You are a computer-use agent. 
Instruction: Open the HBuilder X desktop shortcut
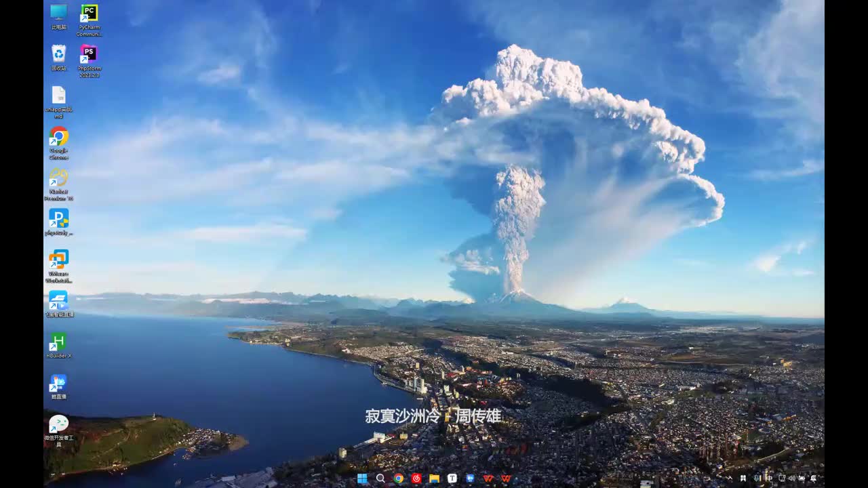coord(59,345)
